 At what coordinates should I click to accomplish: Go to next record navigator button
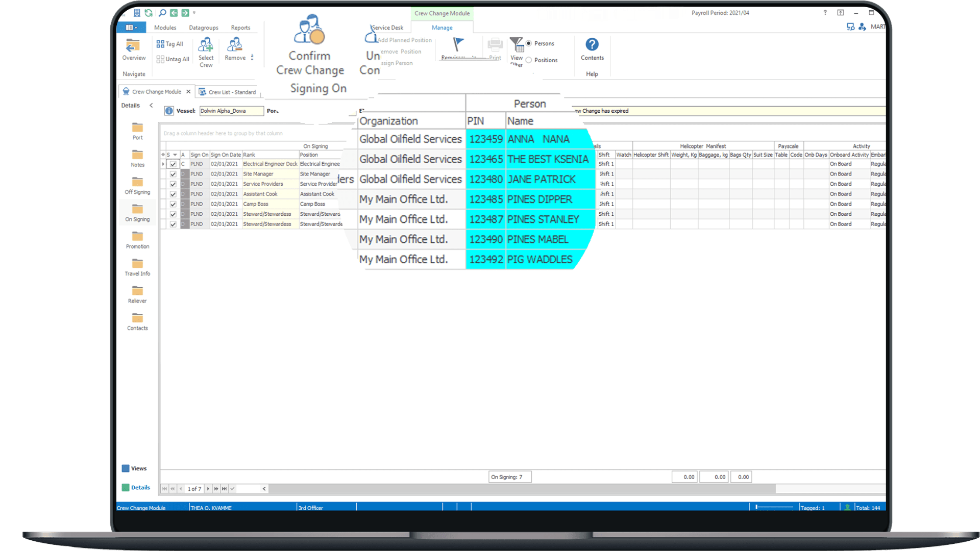(x=208, y=489)
